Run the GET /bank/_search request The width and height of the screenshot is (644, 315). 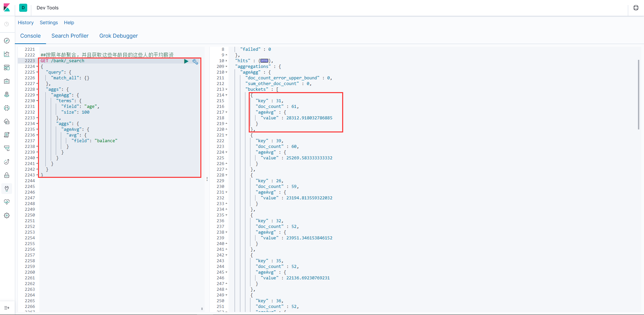tap(186, 61)
